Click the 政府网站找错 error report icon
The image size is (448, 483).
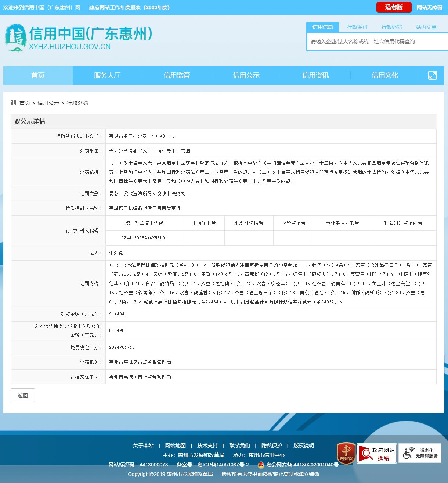[376, 454]
